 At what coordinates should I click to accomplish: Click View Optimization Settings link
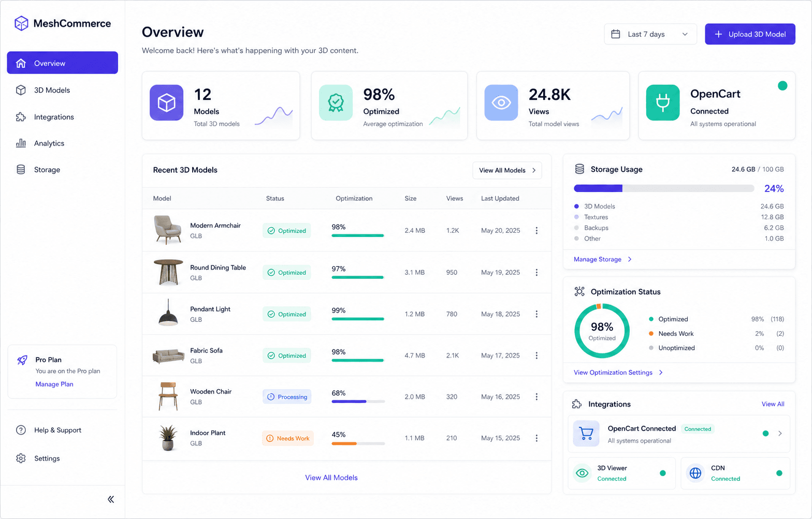(x=618, y=373)
